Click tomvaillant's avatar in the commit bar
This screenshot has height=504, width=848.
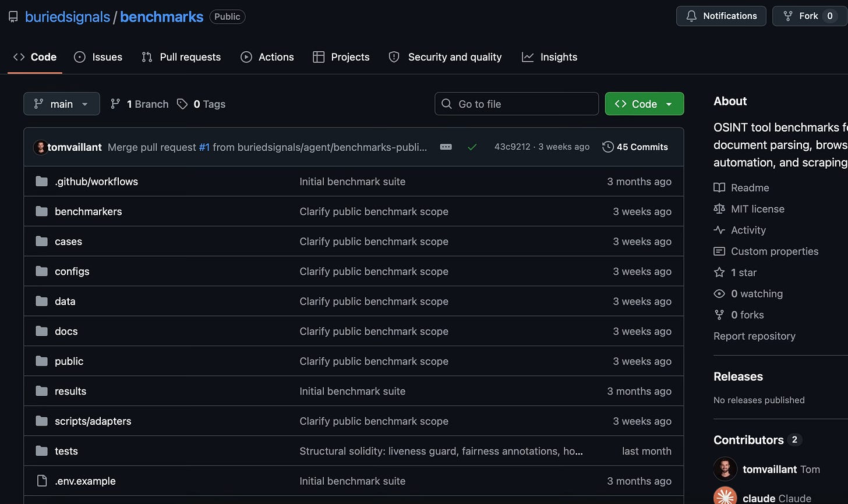pyautogui.click(x=40, y=147)
